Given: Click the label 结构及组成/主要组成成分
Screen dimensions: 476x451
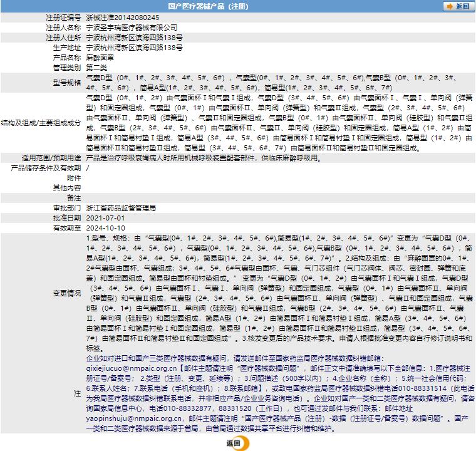Looking at the screenshot, I should point(41,123).
